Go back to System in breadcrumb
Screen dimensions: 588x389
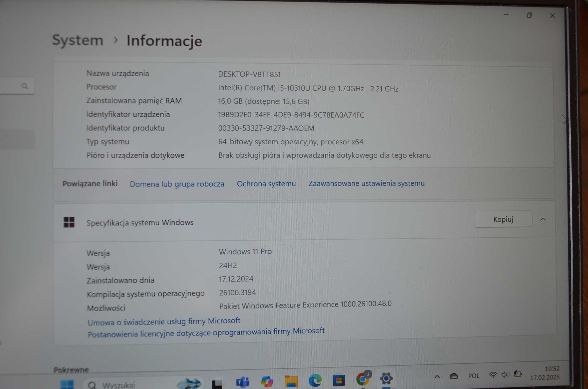(78, 40)
